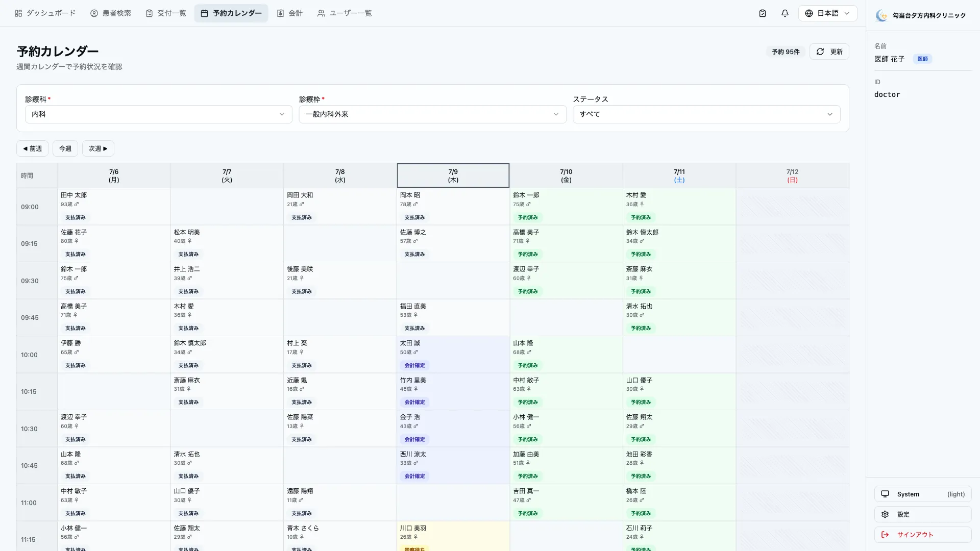
Task: Click the patient search person icon
Action: (94, 13)
